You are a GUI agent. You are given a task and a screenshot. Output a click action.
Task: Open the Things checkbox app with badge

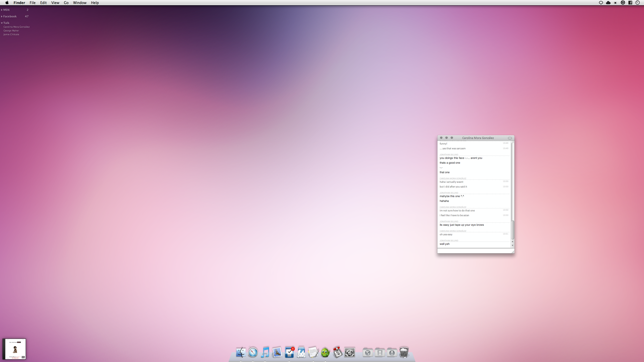[289, 352]
